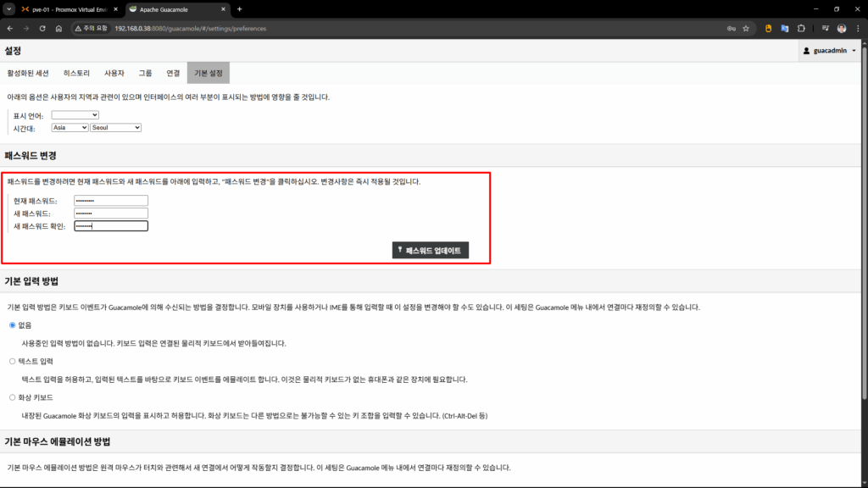
Task: Open the browser extensions puzzle icon
Action: (x=799, y=28)
